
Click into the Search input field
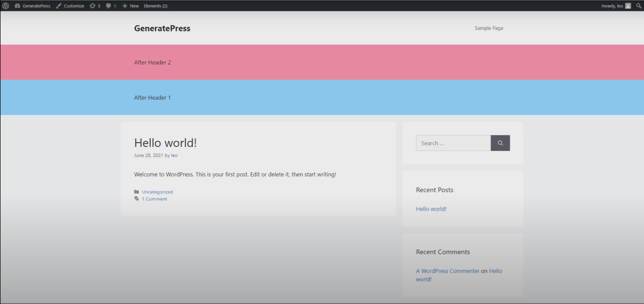click(x=453, y=143)
